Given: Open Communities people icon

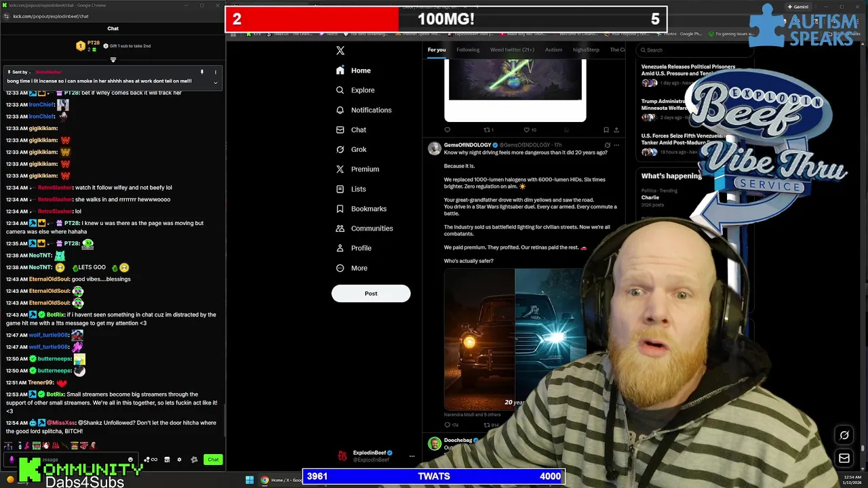Looking at the screenshot, I should [340, 228].
